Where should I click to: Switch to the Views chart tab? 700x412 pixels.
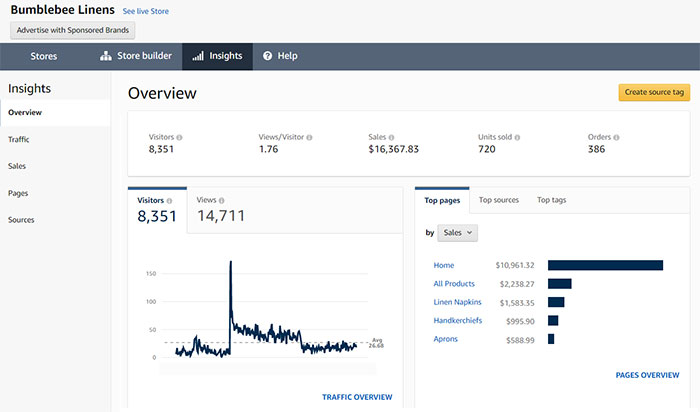[221, 210]
